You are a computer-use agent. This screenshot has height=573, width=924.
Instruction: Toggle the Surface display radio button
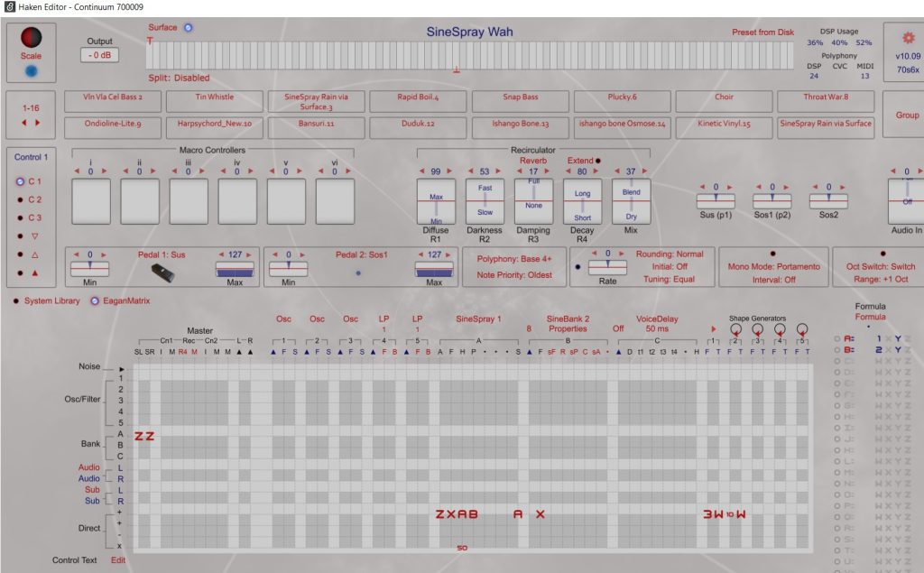click(188, 28)
